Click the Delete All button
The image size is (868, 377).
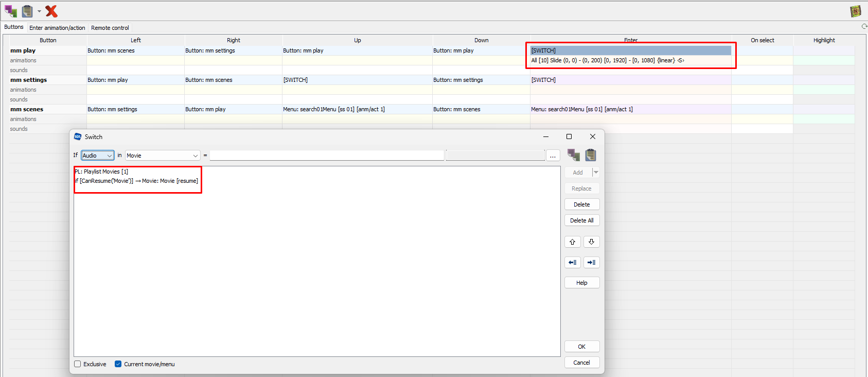pos(582,220)
